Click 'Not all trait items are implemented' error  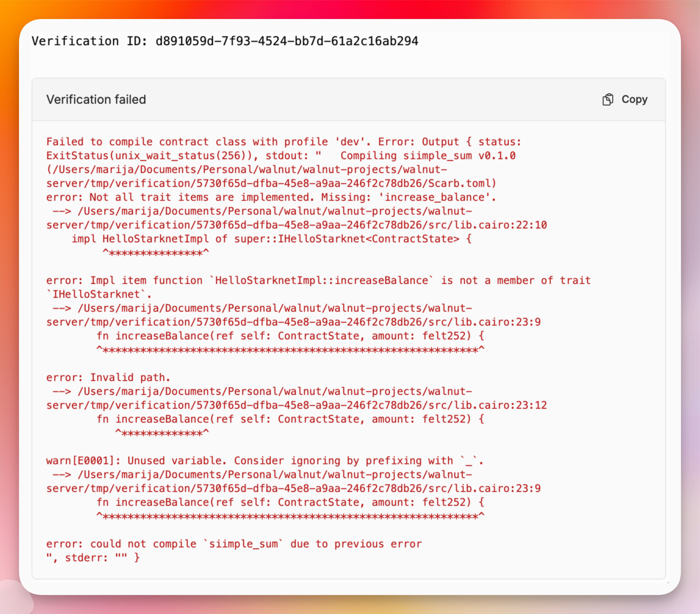[x=271, y=197]
